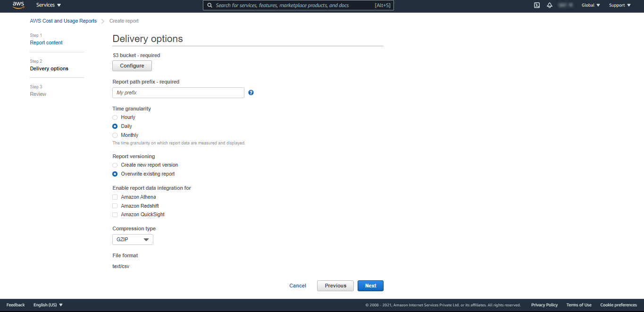
Task: Open the CloudShell terminal icon
Action: pyautogui.click(x=537, y=5)
